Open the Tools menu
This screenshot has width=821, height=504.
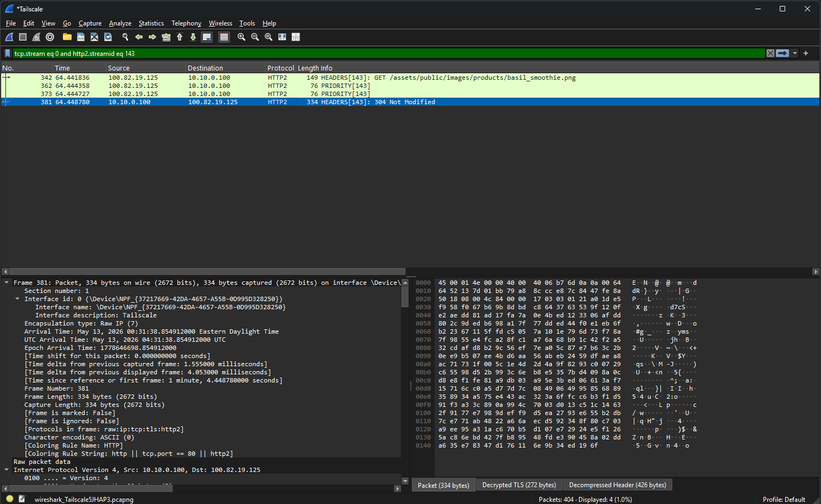[x=247, y=23]
